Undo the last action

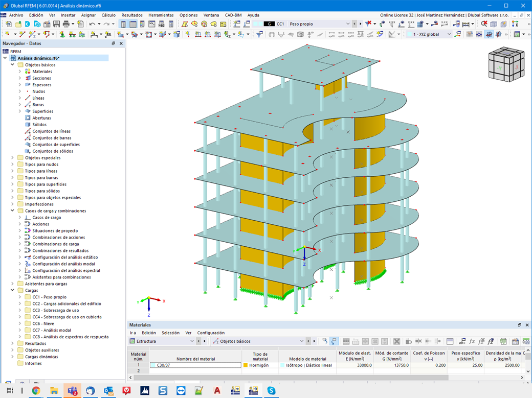tap(92, 24)
